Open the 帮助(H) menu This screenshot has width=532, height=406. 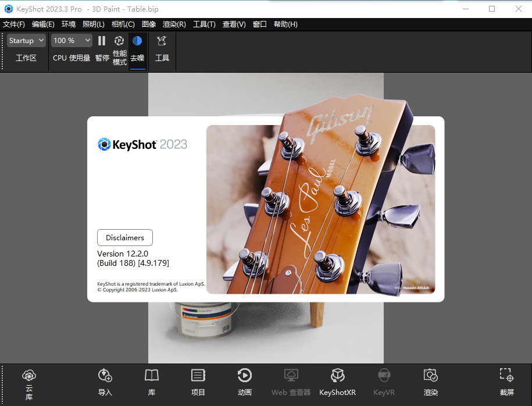pos(285,24)
